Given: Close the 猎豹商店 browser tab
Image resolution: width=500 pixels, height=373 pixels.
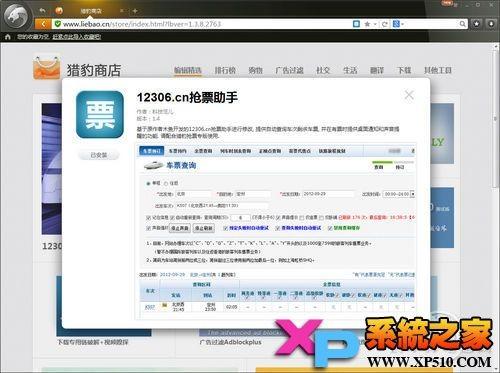Looking at the screenshot, I should (122, 11).
